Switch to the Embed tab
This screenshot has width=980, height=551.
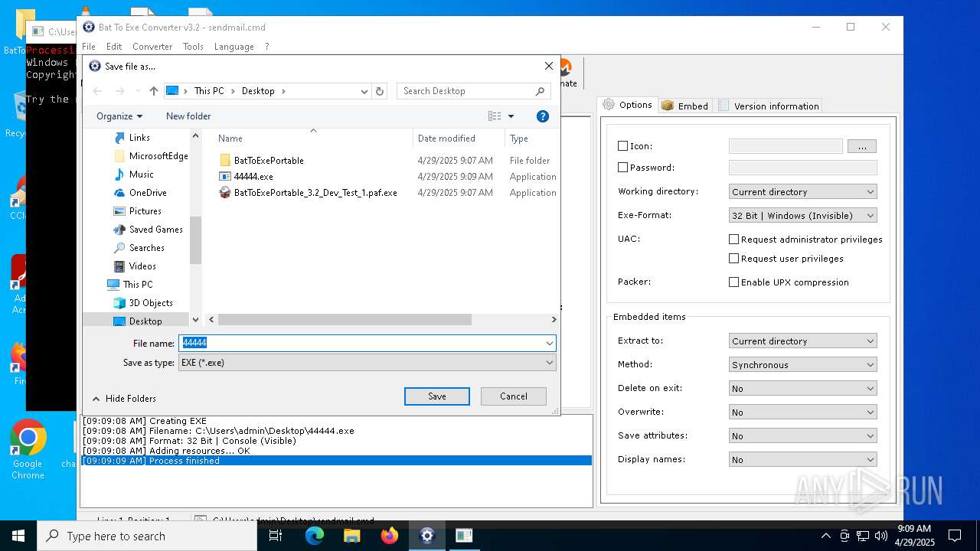[685, 106]
